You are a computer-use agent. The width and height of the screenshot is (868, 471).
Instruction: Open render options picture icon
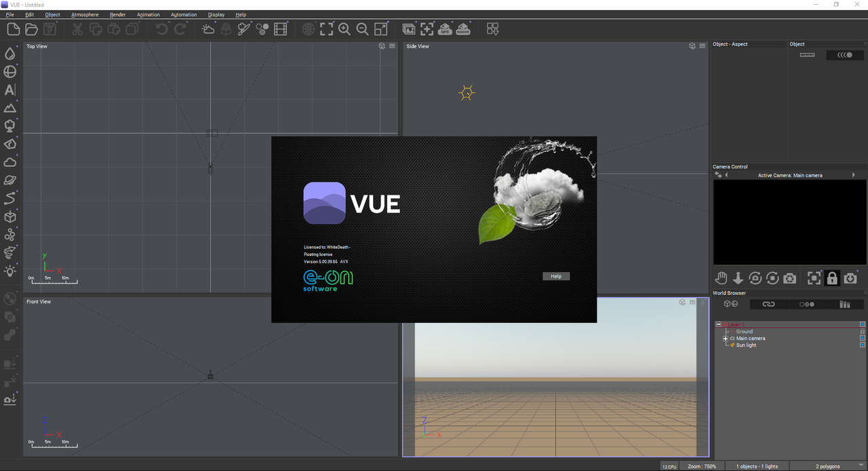click(409, 29)
